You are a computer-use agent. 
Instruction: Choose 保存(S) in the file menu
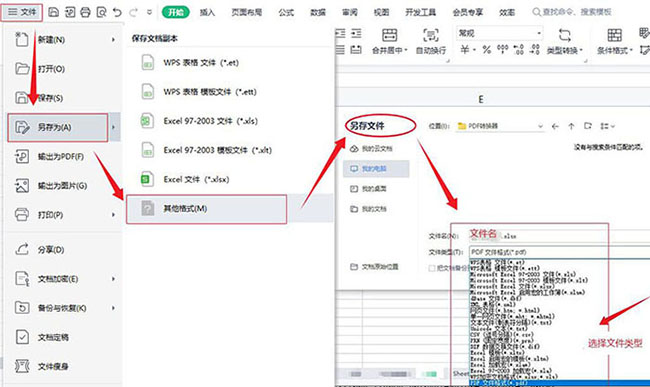click(63, 98)
